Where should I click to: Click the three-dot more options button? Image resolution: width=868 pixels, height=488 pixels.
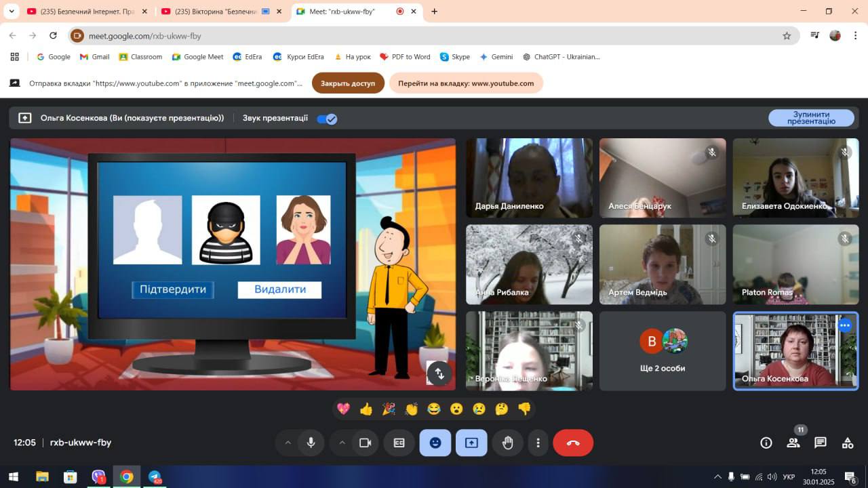click(x=538, y=443)
